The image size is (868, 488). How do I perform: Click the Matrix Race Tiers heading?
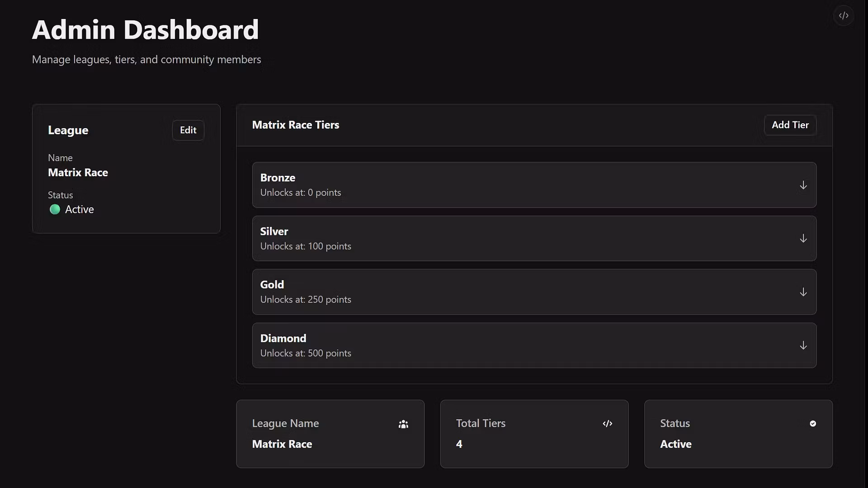coord(295,125)
